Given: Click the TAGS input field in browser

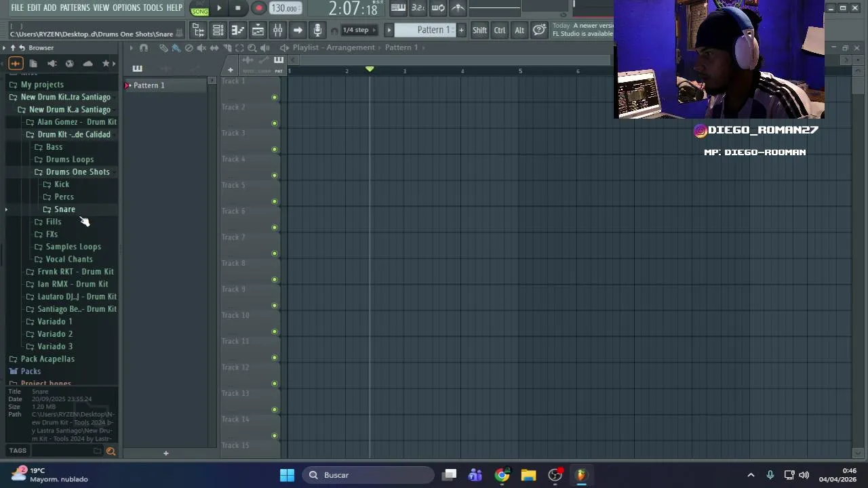Looking at the screenshot, I should (x=64, y=451).
